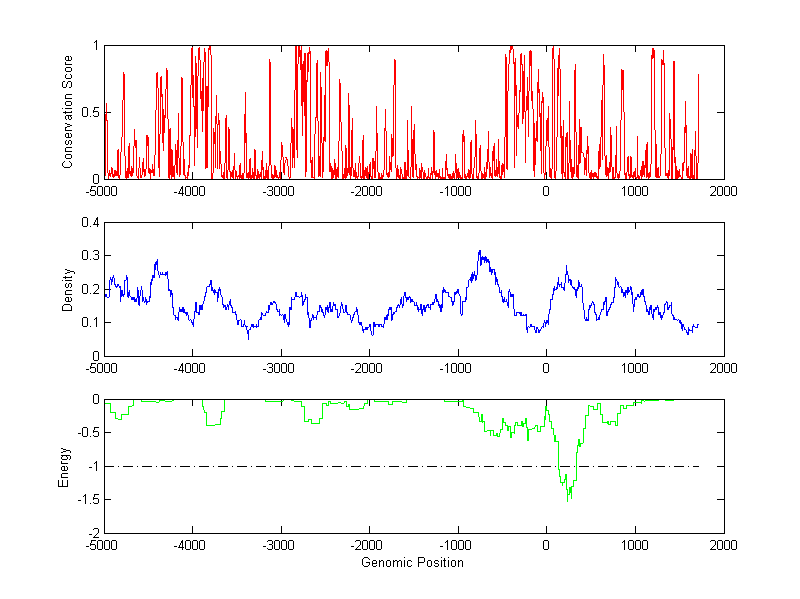800x599 pixels.
Task: Click the -3000 tick label below Density plot
Action: tap(281, 369)
